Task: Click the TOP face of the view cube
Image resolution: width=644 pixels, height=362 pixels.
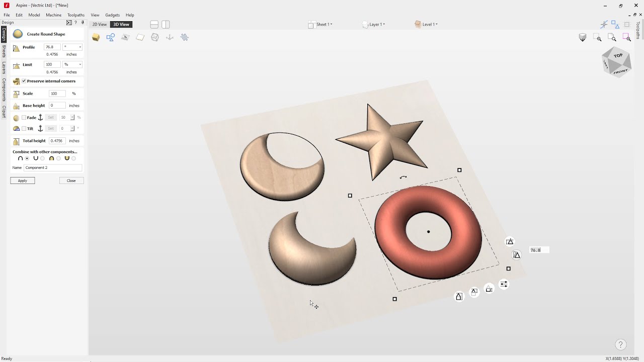Action: [x=618, y=55]
